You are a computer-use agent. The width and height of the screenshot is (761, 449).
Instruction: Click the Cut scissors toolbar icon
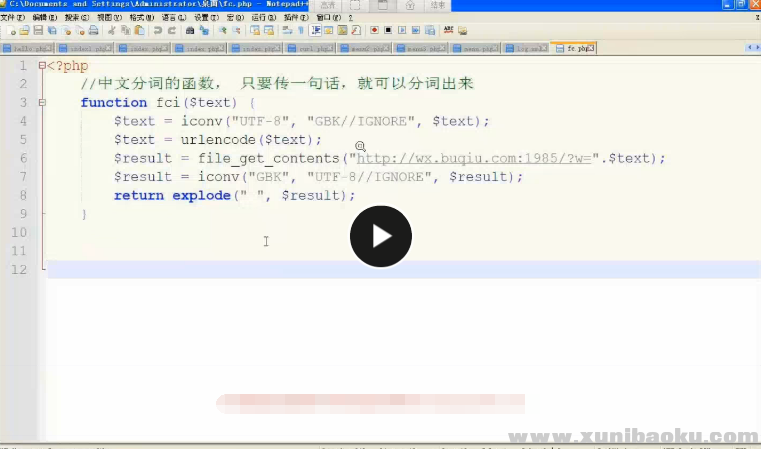click(x=111, y=31)
